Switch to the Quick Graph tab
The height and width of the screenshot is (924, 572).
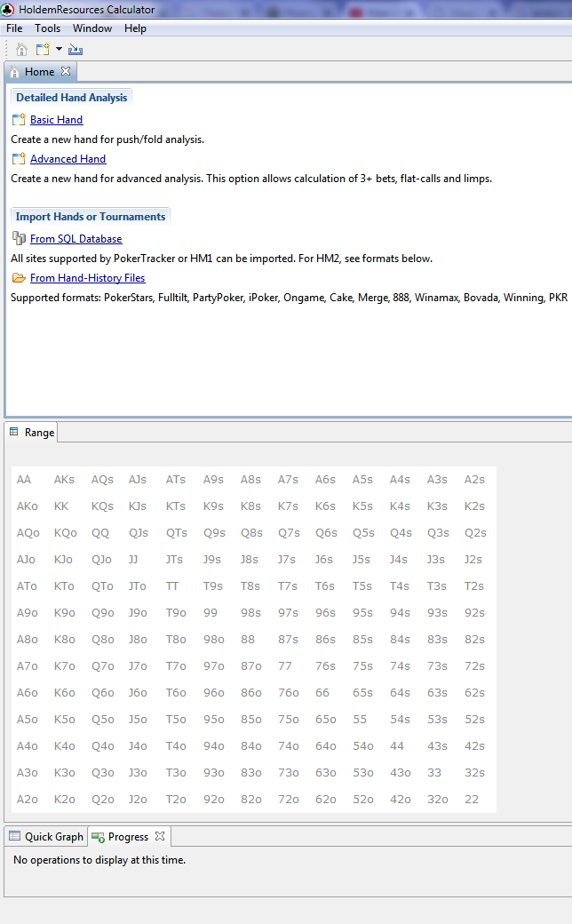(x=46, y=837)
